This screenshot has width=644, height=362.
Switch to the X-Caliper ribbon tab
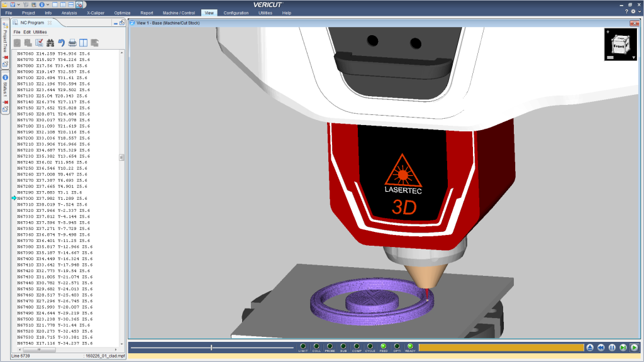pos(96,13)
